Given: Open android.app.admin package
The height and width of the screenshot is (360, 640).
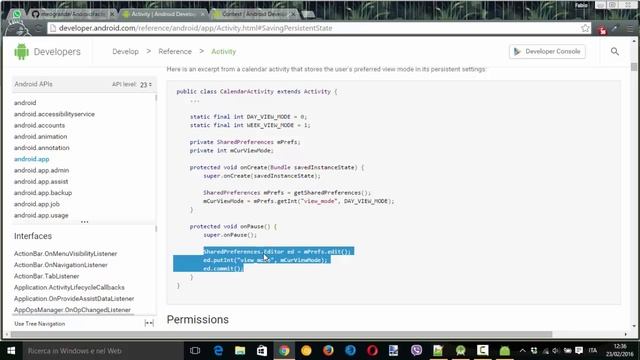Looking at the screenshot, I should coord(41,170).
